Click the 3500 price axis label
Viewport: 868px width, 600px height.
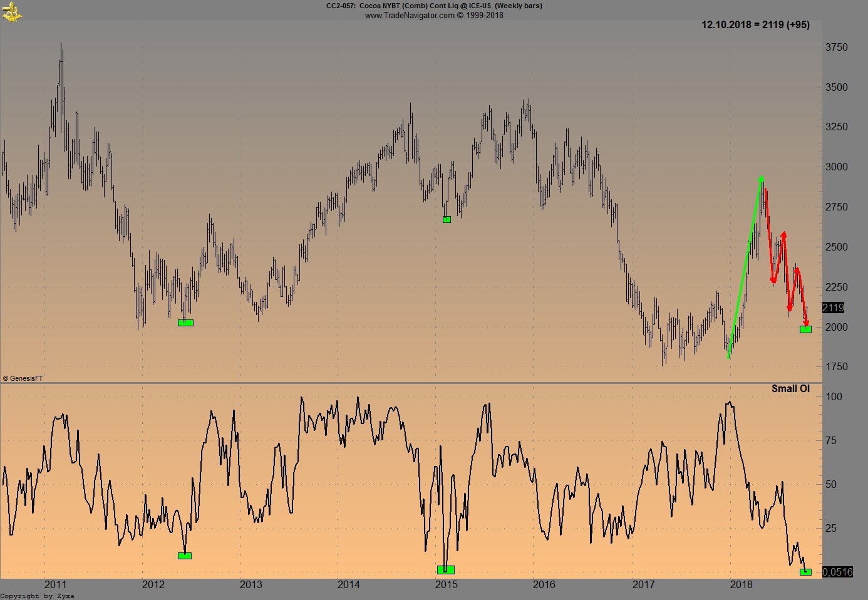[x=837, y=87]
